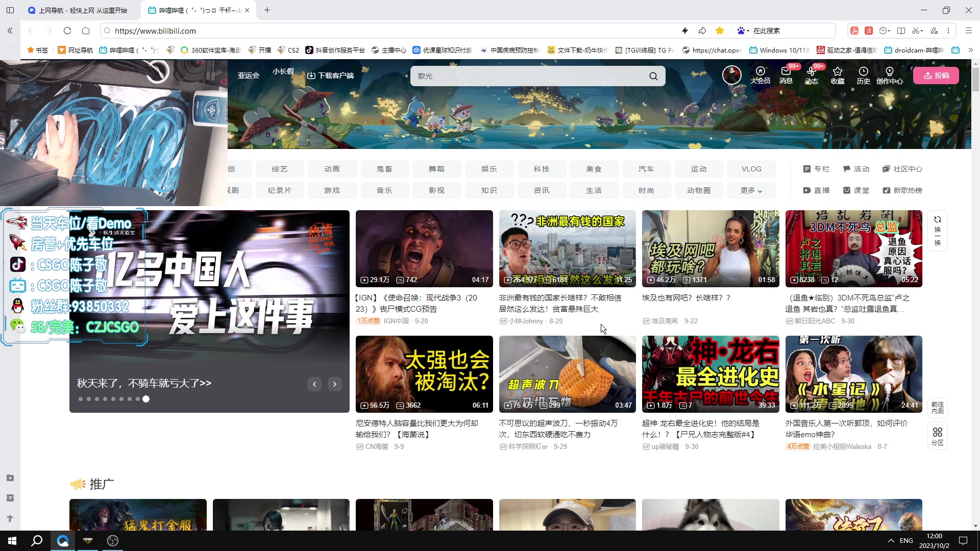
Task: Toggle the browser sidebar panel button
Action: (10, 10)
